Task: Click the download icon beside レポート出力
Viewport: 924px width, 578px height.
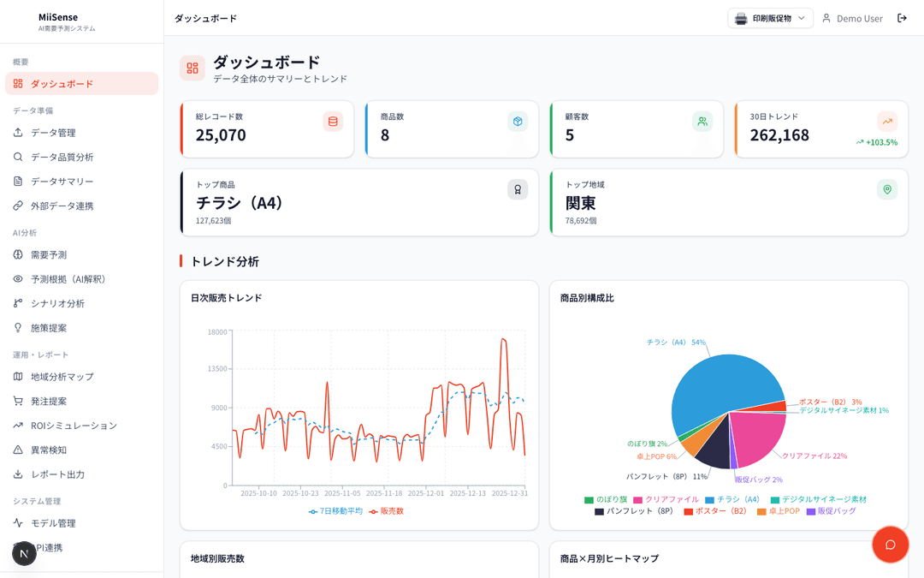Action: [18, 474]
